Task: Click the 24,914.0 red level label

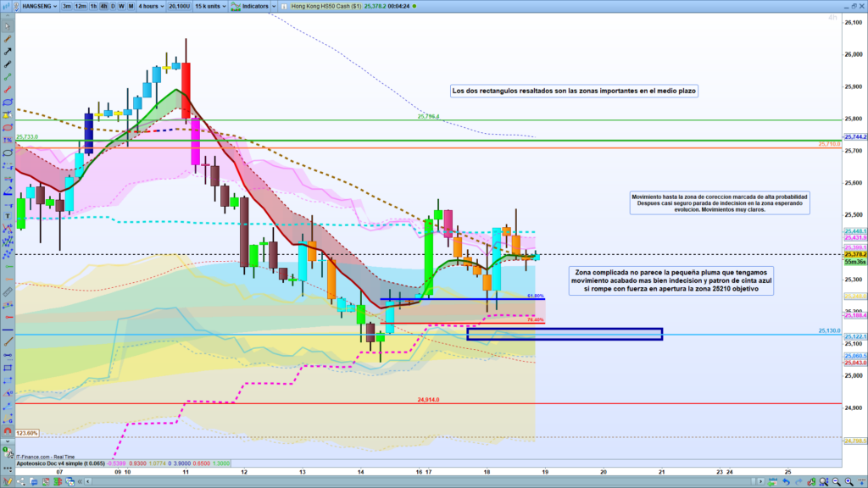Action: pos(428,400)
